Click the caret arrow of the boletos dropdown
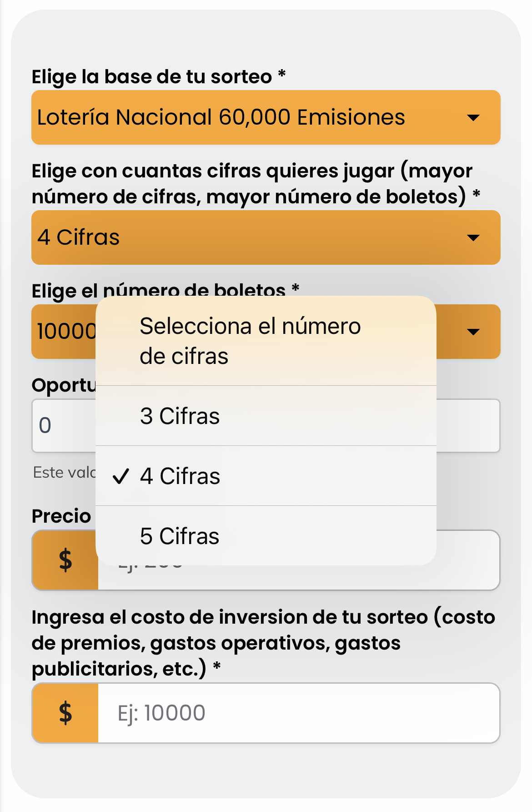This screenshot has width=532, height=812. [473, 332]
